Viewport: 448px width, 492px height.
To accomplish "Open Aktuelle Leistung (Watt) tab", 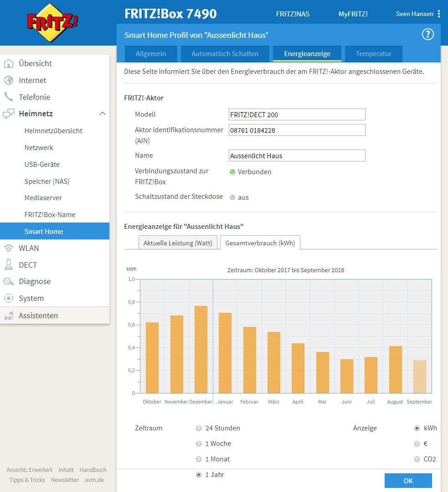I will (x=178, y=243).
